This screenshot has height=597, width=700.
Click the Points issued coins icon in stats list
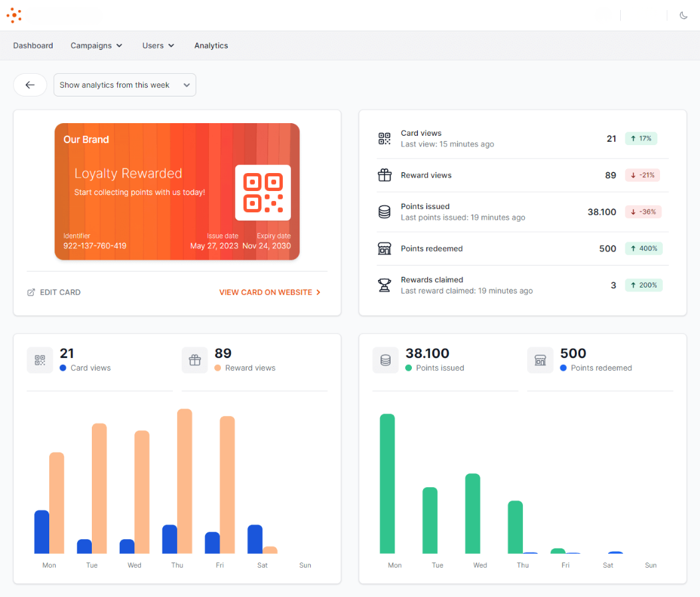[x=385, y=212]
